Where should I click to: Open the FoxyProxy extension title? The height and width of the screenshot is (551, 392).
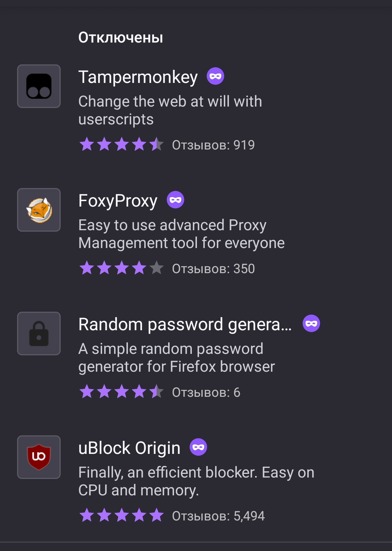pos(118,201)
